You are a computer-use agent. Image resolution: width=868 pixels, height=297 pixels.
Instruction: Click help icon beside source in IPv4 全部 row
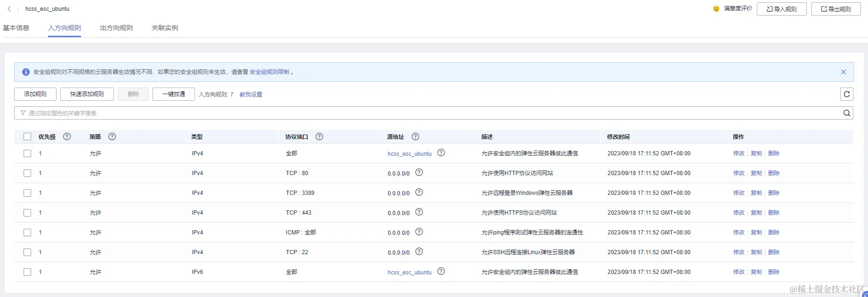click(441, 153)
